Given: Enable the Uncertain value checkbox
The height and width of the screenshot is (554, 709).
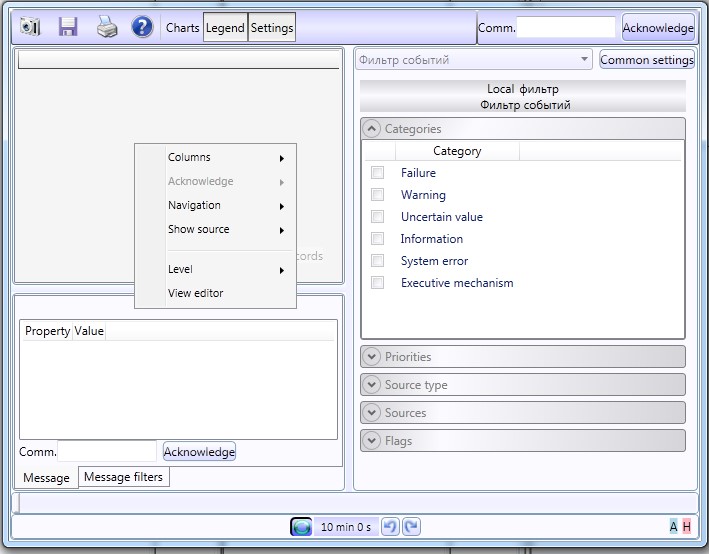Looking at the screenshot, I should [377, 216].
